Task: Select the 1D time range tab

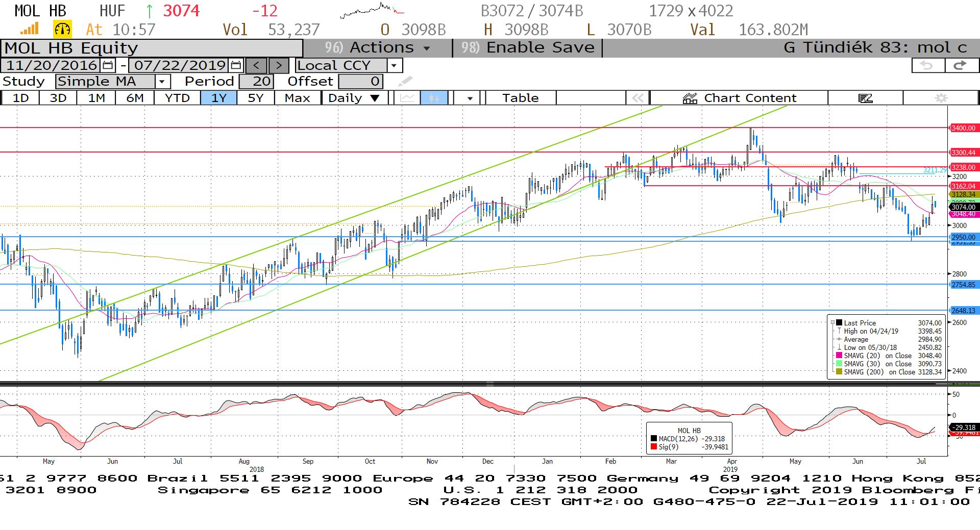Action: pyautogui.click(x=20, y=98)
